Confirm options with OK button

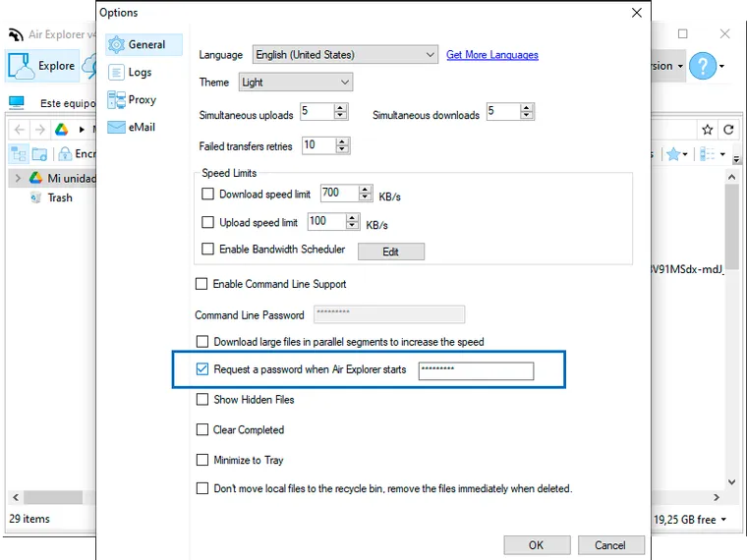537,545
